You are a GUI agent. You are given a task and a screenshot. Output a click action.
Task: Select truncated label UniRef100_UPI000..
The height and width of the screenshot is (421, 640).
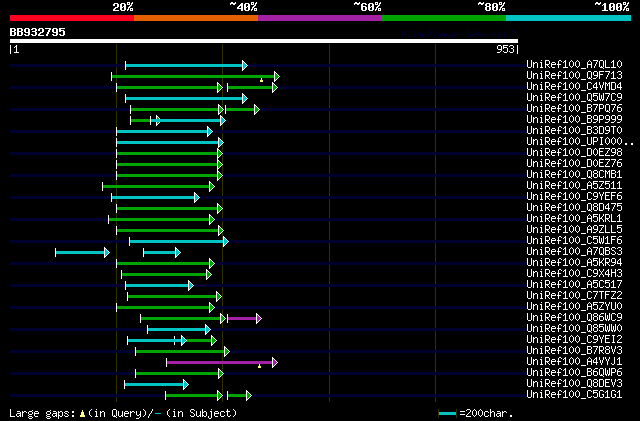(580, 141)
